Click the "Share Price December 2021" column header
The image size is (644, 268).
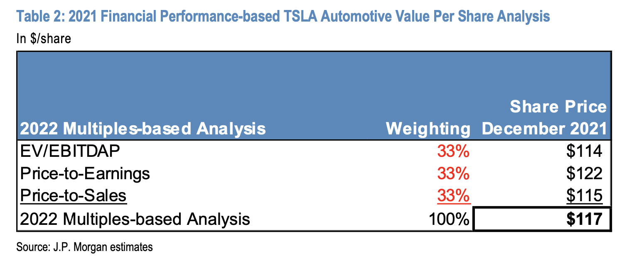pos(544,118)
